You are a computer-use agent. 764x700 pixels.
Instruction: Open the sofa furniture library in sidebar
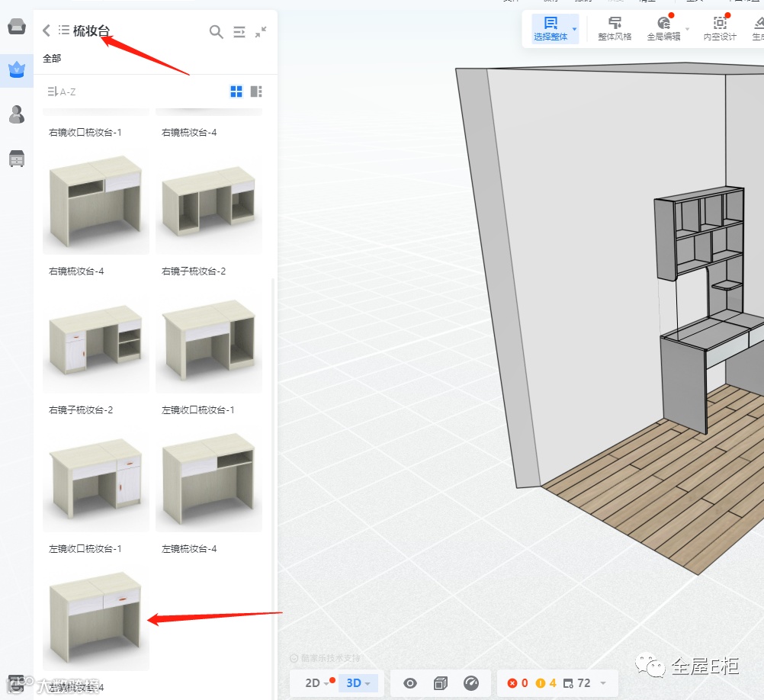click(17, 27)
